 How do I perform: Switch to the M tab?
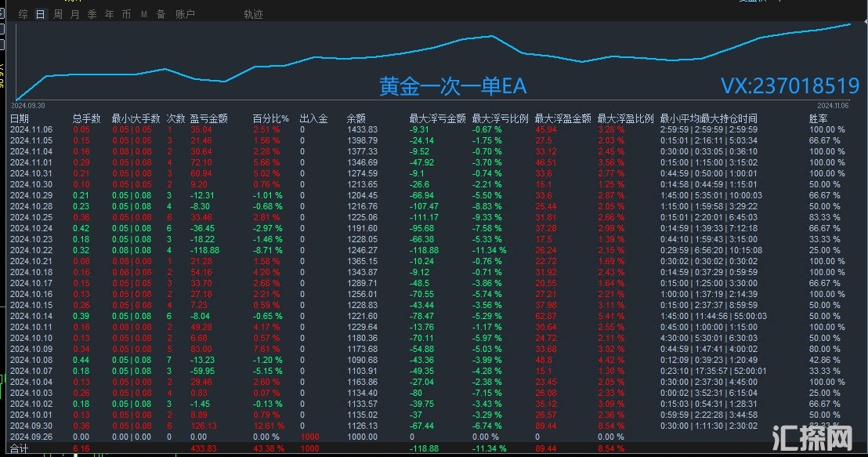pos(144,14)
